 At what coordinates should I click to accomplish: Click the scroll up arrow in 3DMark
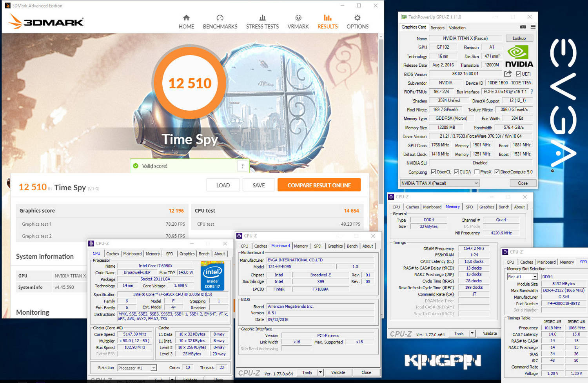click(x=381, y=36)
